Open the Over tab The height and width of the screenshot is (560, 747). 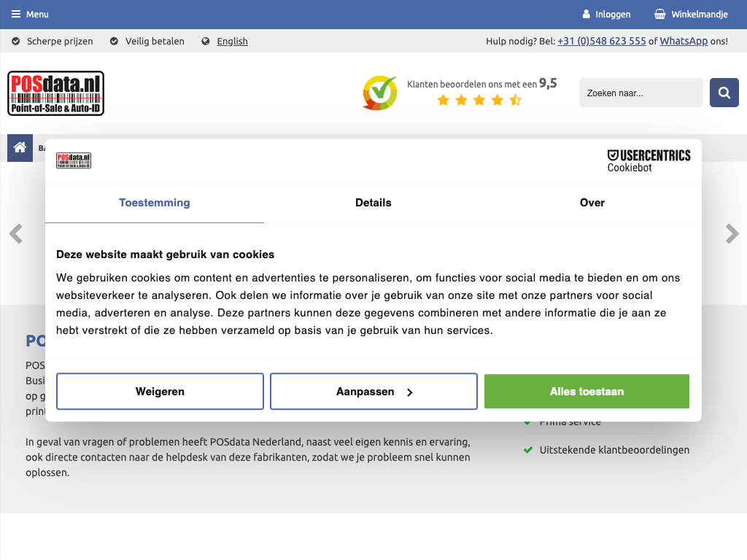click(592, 203)
